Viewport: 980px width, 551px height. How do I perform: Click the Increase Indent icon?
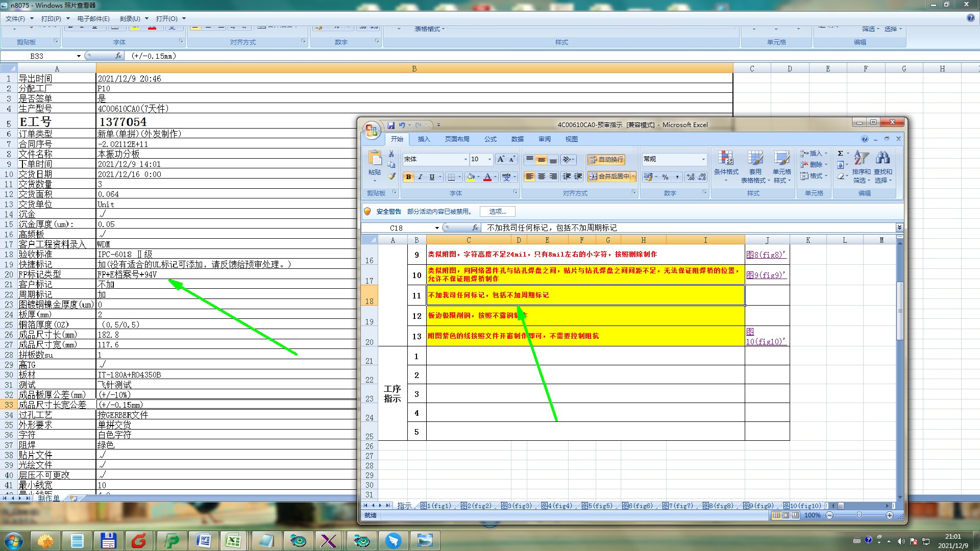[x=578, y=177]
